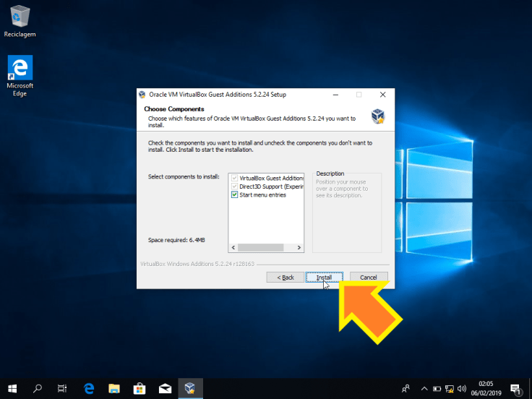Open Microsoft Store from the taskbar
This screenshot has width=532, height=399.
pyautogui.click(x=140, y=389)
